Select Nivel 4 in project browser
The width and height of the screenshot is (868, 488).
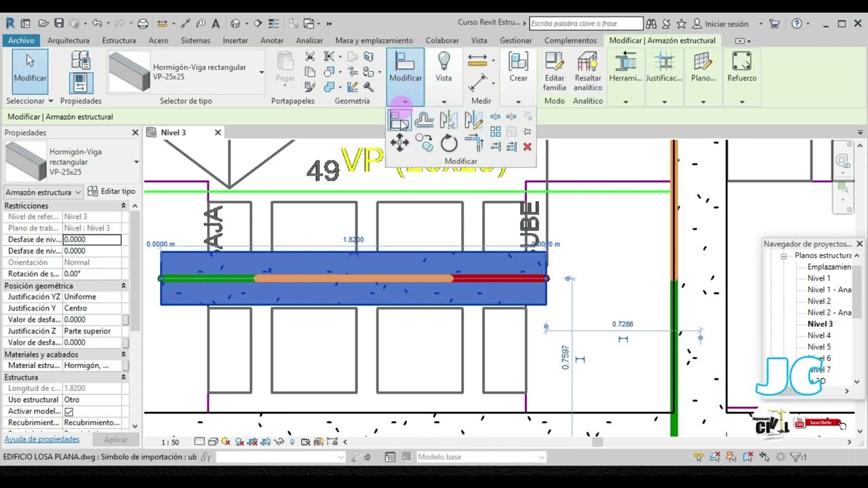(x=819, y=335)
